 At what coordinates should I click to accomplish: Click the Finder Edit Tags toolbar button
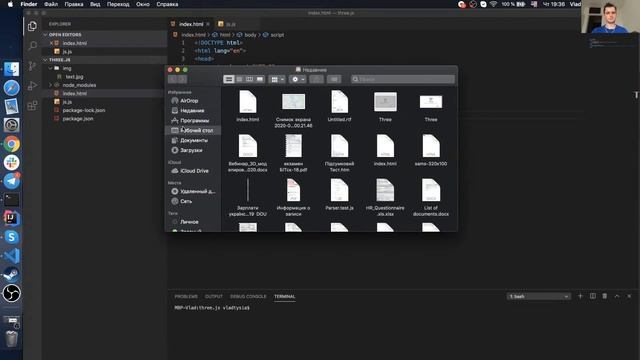(334, 79)
